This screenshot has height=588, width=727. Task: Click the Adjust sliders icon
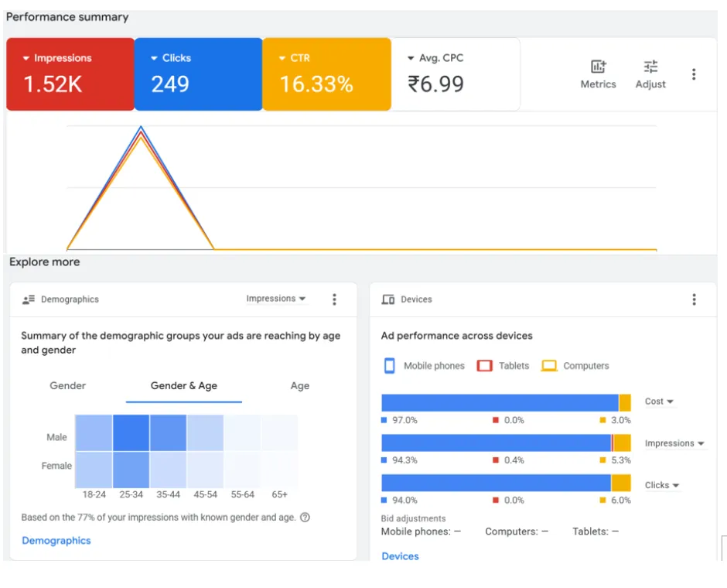tap(650, 67)
